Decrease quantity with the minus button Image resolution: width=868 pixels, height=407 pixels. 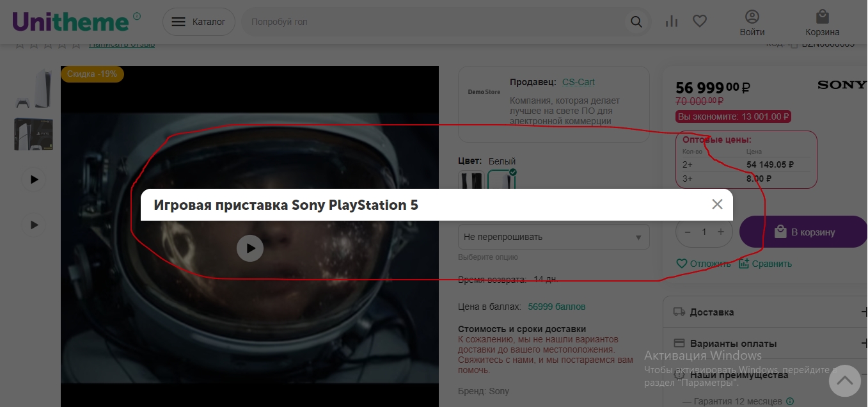pos(688,232)
